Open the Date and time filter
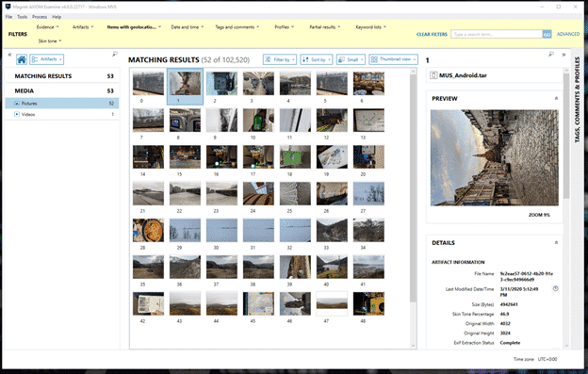 pyautogui.click(x=188, y=27)
